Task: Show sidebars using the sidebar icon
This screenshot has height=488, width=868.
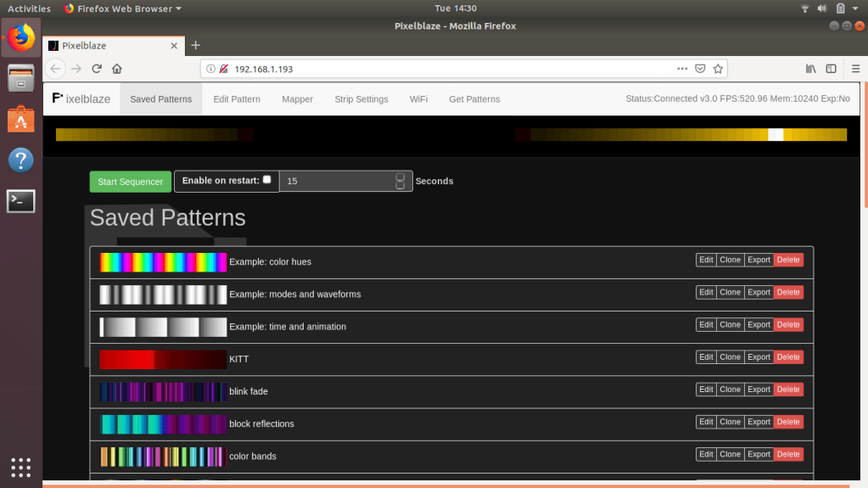Action: (832, 69)
